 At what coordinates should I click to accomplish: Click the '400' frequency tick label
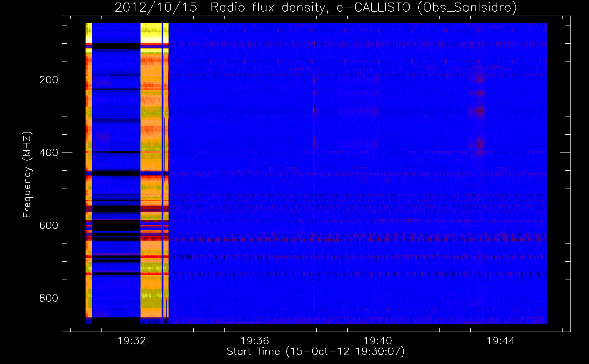pos(49,153)
